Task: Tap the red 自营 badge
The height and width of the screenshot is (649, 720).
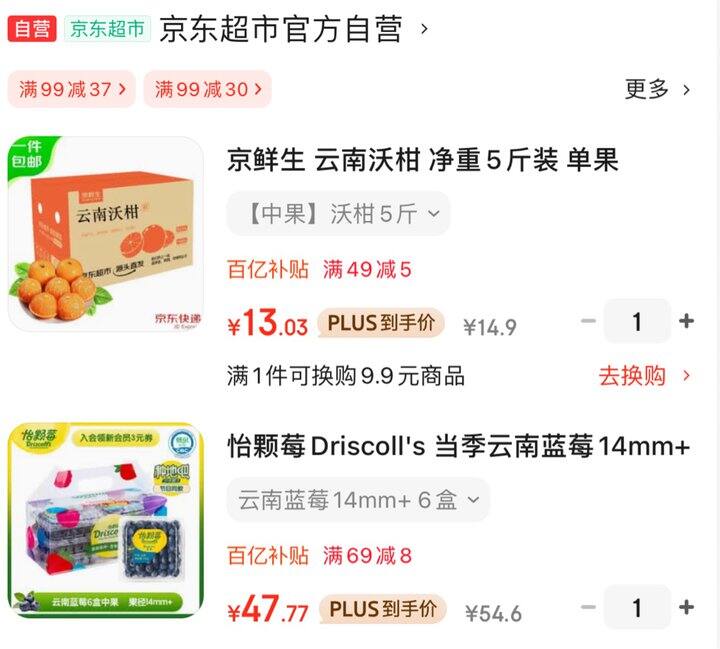Action: (32, 28)
